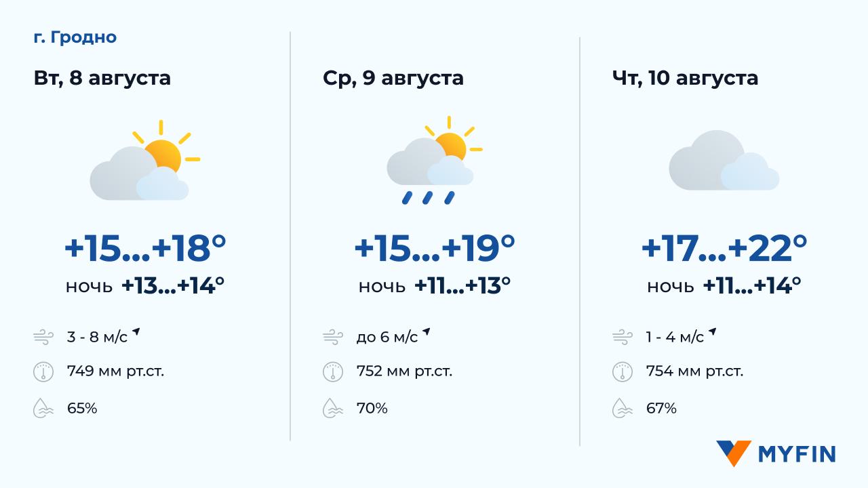Click the 752 мм рт.ст. pressure value
868x488 pixels.
coord(404,372)
